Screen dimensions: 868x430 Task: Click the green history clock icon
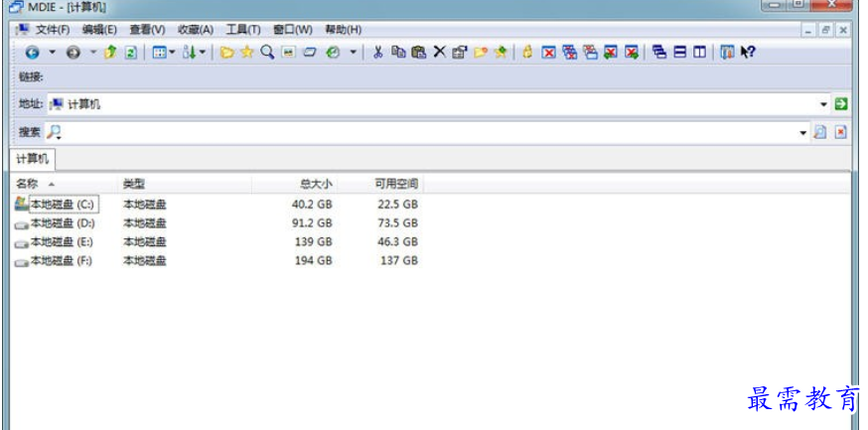333,53
